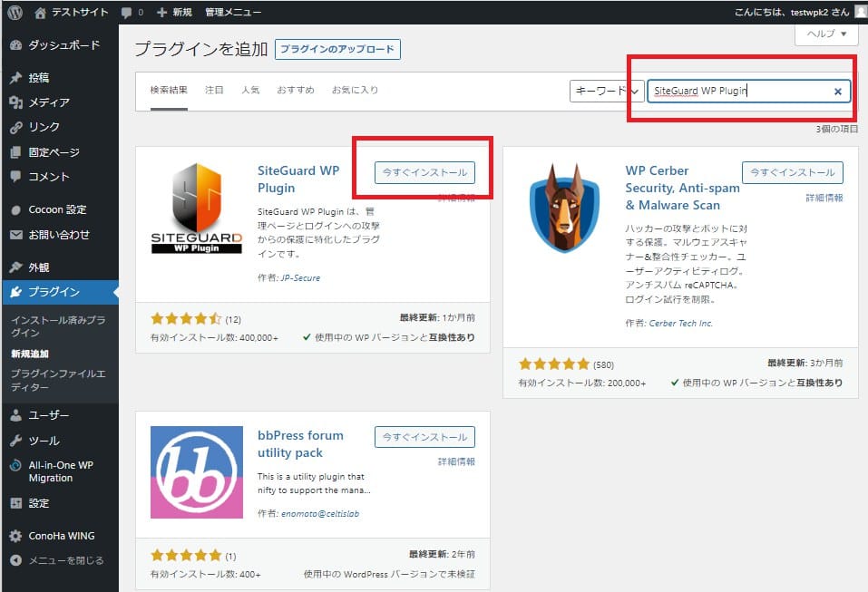This screenshot has height=592, width=868.
Task: Click the All-in-One WP Migration icon
Action: click(16, 465)
